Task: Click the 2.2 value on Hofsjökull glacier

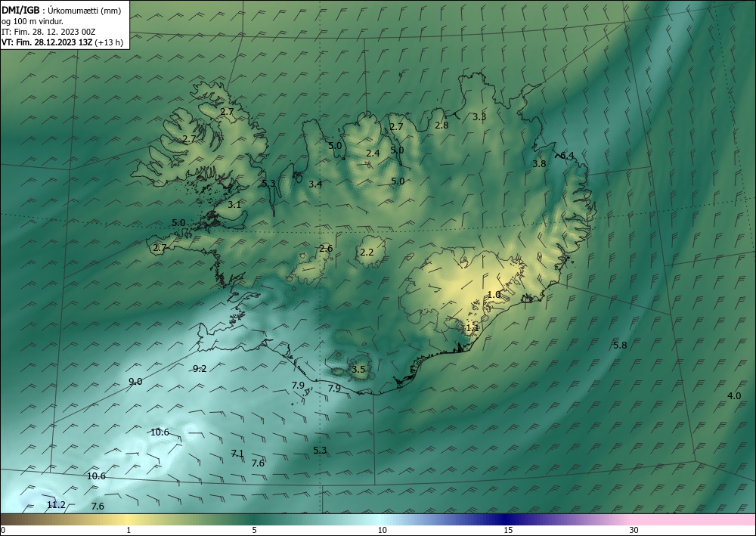Action: pos(367,252)
